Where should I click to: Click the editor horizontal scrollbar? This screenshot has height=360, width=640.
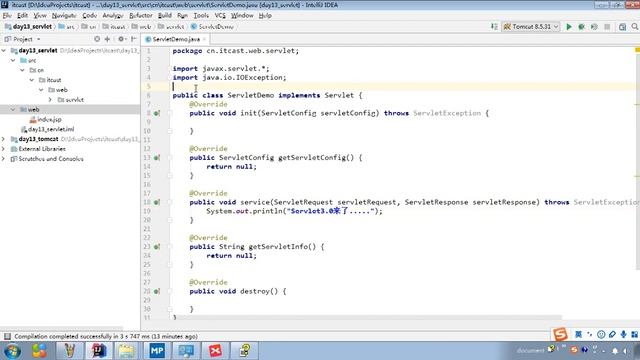pos(367,317)
